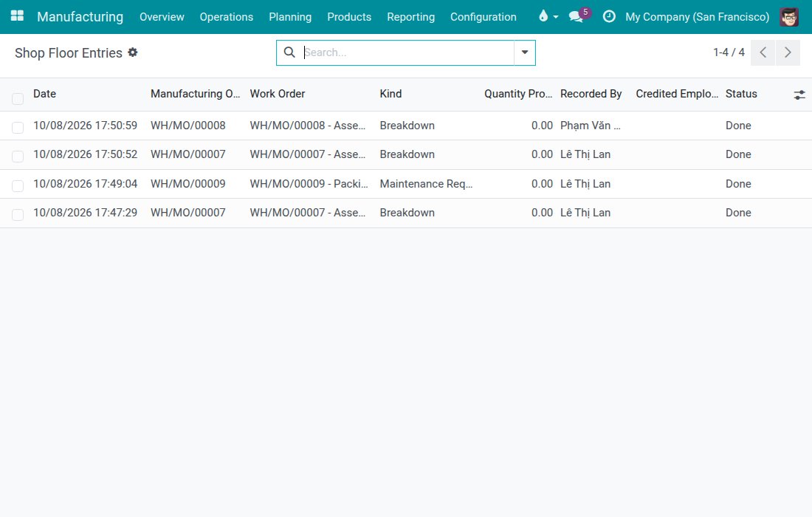The height and width of the screenshot is (517, 812).
Task: Expand the search filter options dropdown
Action: (525, 52)
